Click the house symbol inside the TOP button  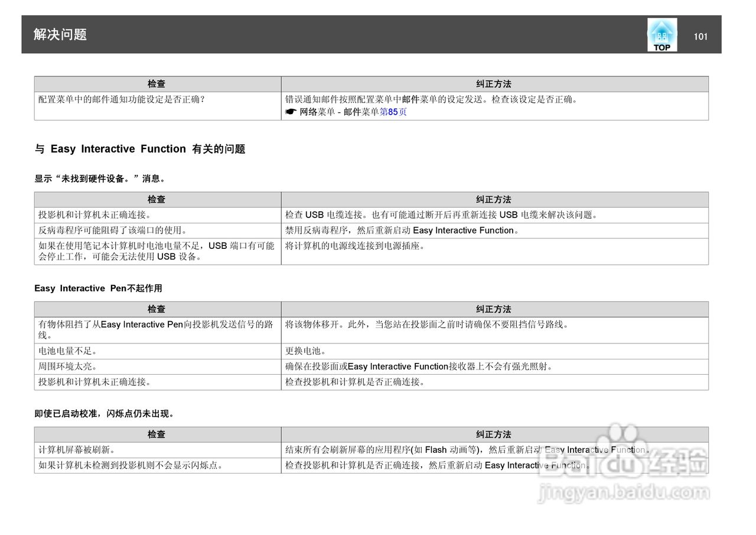[x=661, y=31]
